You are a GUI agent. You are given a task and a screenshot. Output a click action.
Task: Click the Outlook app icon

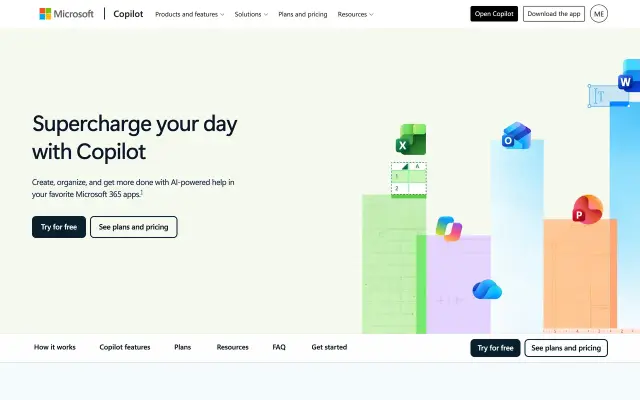click(516, 136)
